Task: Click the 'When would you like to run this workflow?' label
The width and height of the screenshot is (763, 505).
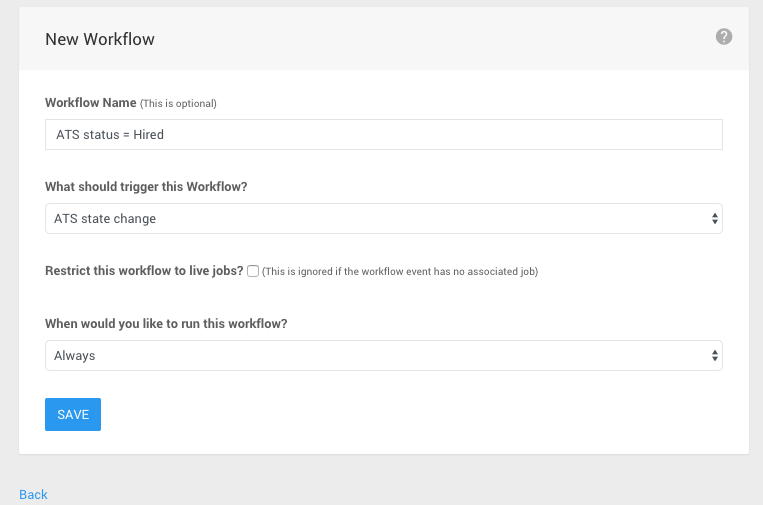Action: [166, 324]
